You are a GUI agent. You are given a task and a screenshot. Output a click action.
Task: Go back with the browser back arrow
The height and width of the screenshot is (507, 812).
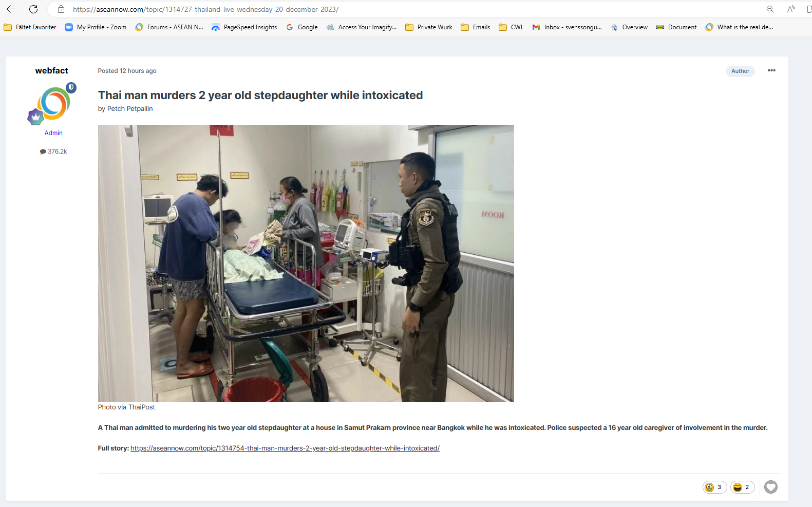[x=10, y=9]
